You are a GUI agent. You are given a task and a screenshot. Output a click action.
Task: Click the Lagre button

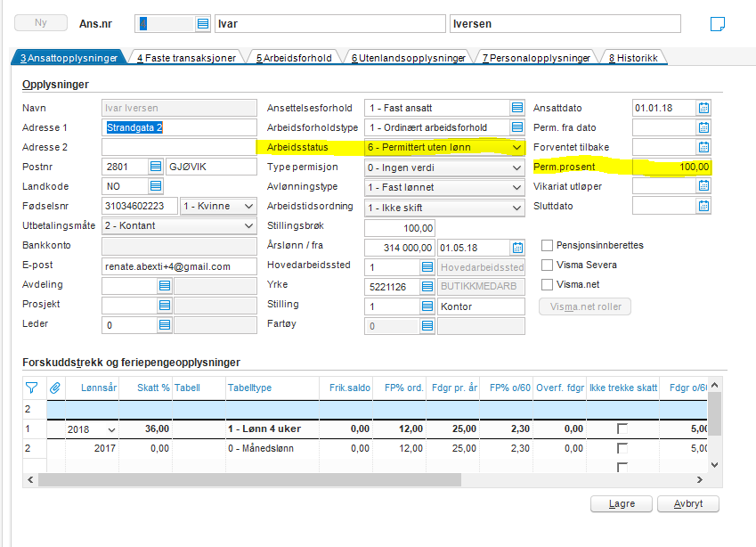click(622, 503)
